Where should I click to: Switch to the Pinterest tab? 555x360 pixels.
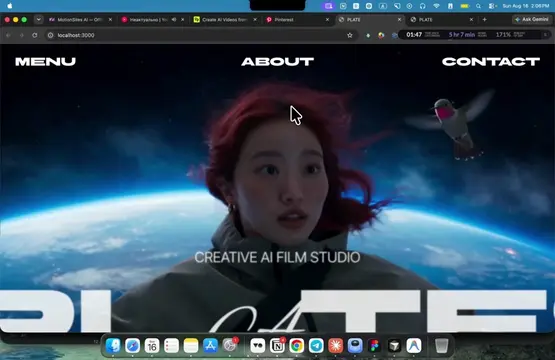pos(297,19)
